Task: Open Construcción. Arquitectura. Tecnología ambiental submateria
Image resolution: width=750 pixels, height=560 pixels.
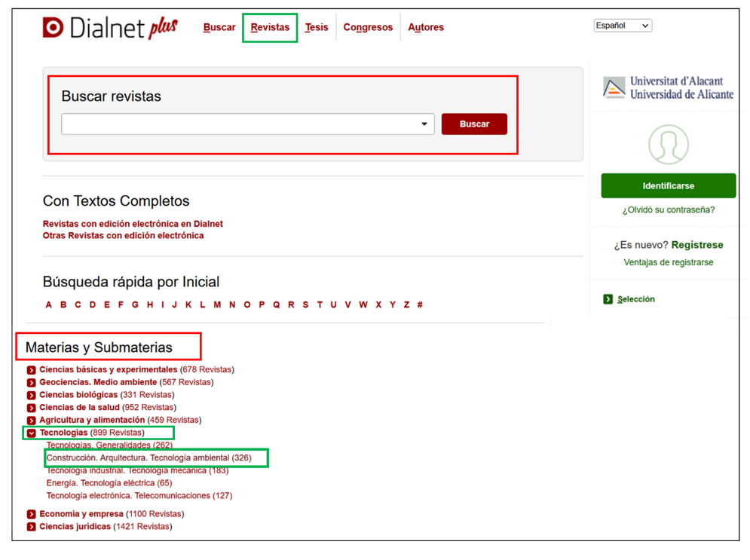Action: click(148, 458)
